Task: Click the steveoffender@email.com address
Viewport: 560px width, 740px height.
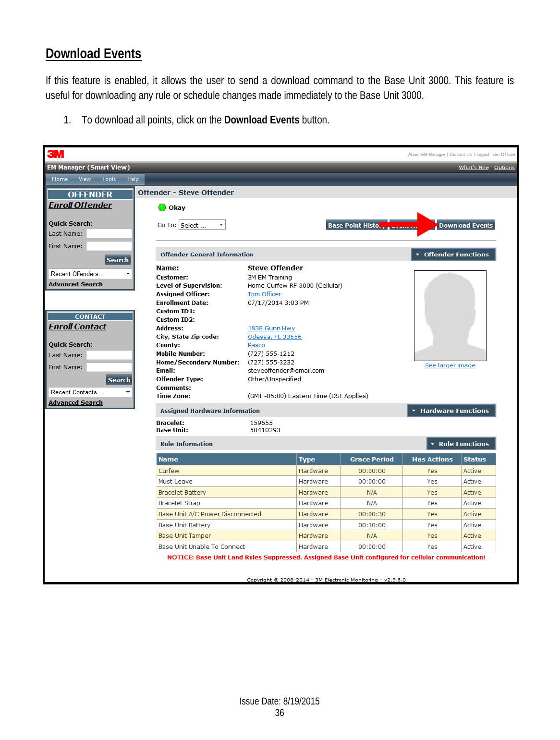Action: pos(286,371)
